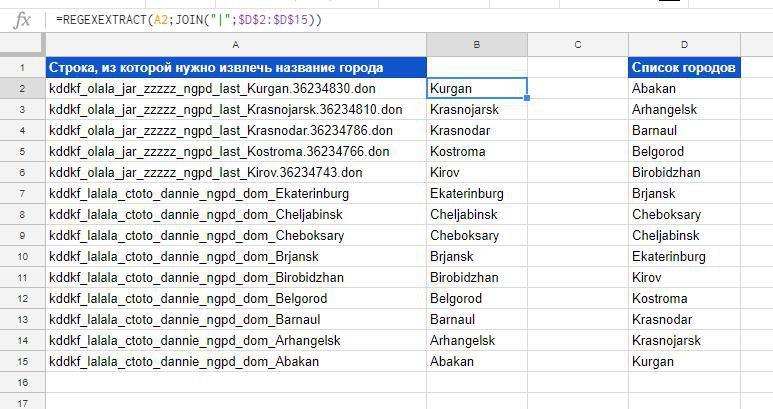Select cell B10 containing Brjansk

(x=477, y=257)
